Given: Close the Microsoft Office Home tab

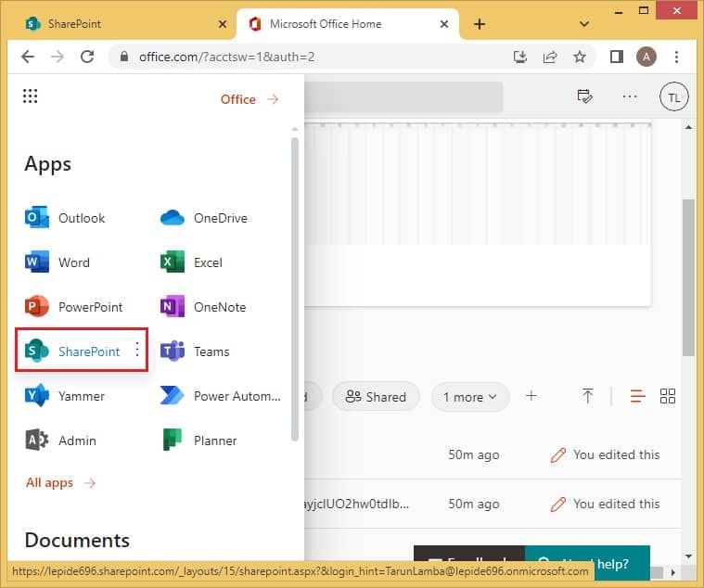Looking at the screenshot, I should point(444,24).
